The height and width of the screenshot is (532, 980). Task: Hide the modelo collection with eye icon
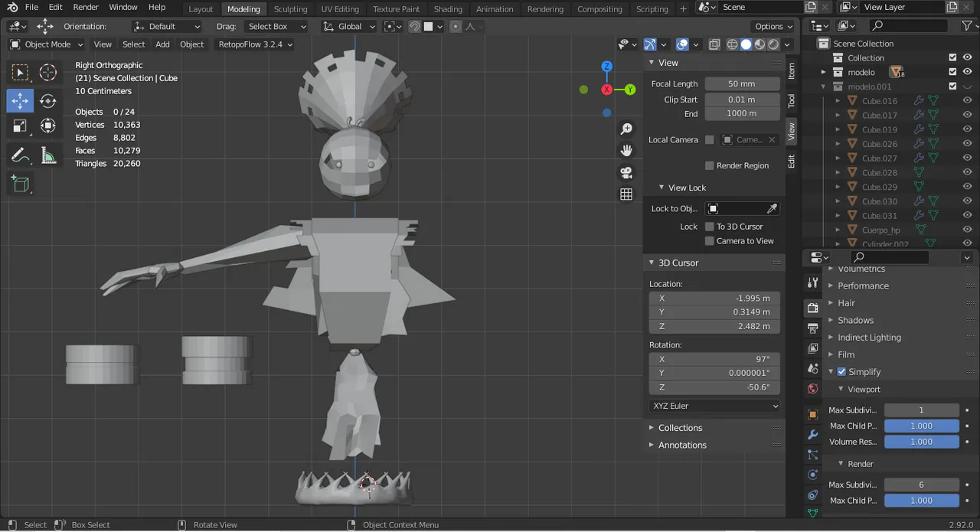click(967, 72)
